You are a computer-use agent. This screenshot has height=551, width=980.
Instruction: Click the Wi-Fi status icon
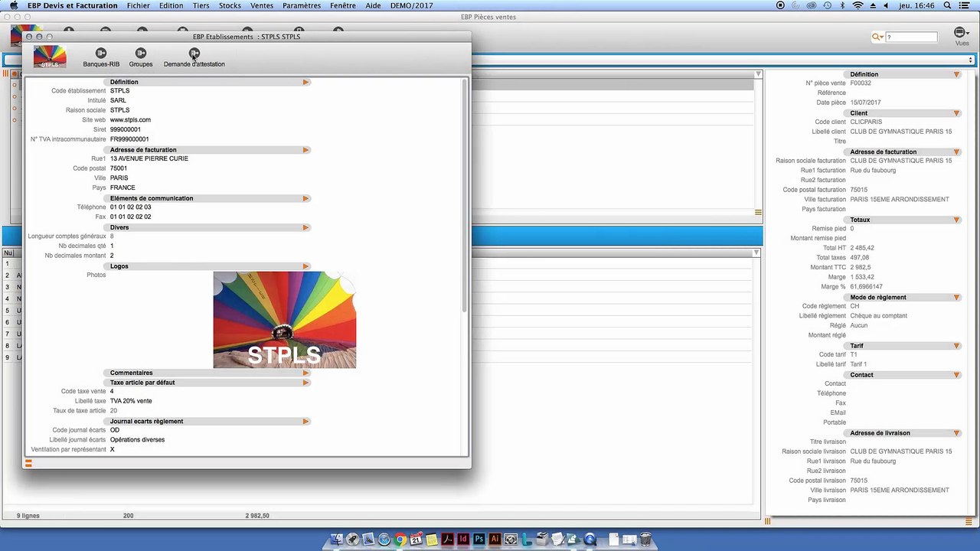[x=857, y=5]
